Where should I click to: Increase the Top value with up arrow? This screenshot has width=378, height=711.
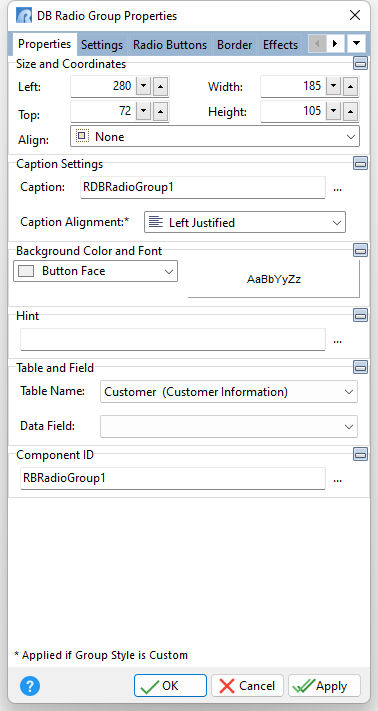(160, 111)
